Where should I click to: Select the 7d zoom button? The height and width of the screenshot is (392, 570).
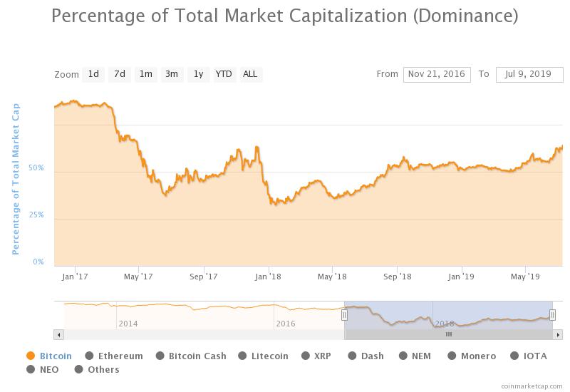(x=120, y=74)
